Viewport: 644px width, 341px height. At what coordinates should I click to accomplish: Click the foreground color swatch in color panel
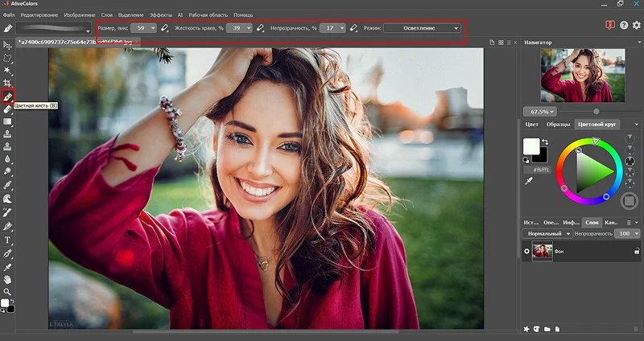pyautogui.click(x=530, y=146)
